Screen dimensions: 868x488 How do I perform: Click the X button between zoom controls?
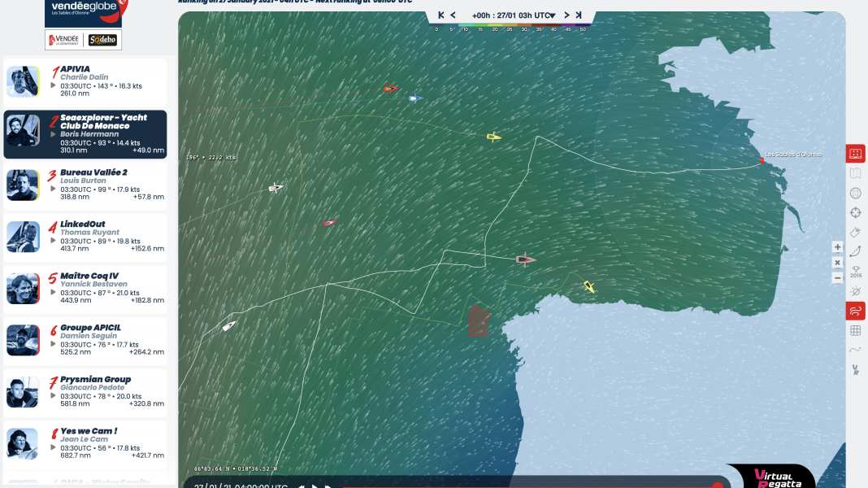tap(837, 263)
